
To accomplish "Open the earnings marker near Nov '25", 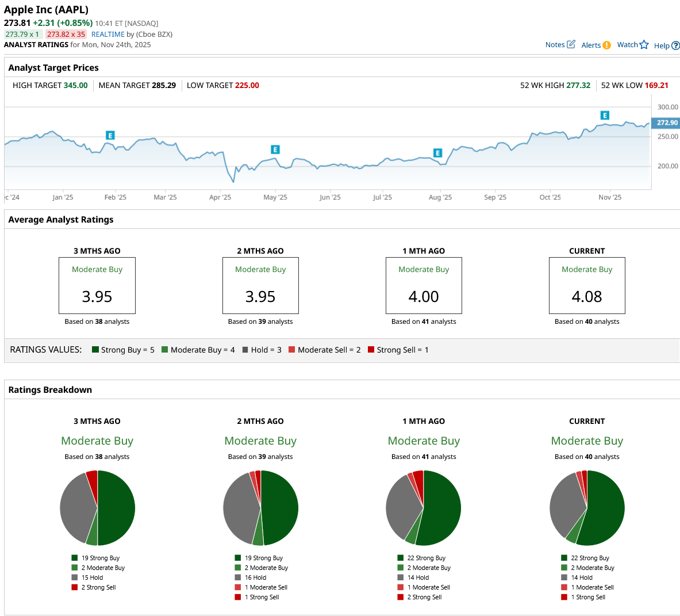I will pyautogui.click(x=605, y=116).
